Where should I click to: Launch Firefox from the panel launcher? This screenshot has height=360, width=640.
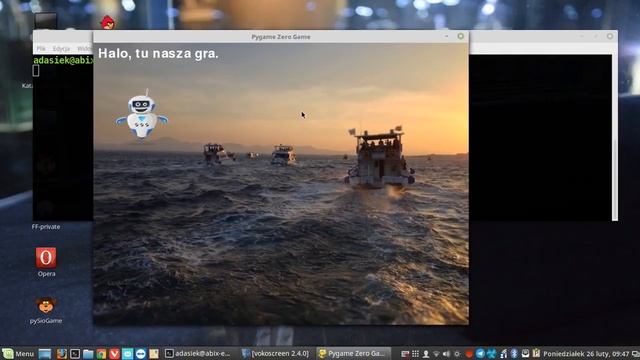62,353
